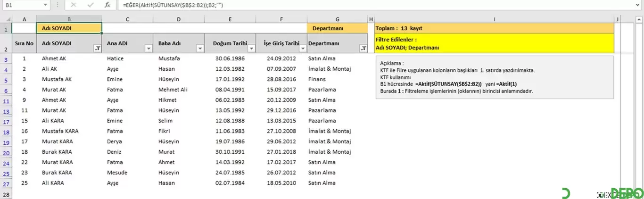Click the formula bar enter checkmark icon

point(90,5)
